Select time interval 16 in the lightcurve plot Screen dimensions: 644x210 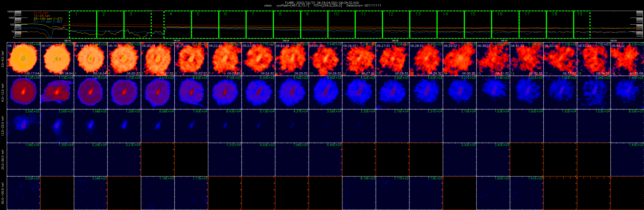pyautogui.click(x=506, y=25)
